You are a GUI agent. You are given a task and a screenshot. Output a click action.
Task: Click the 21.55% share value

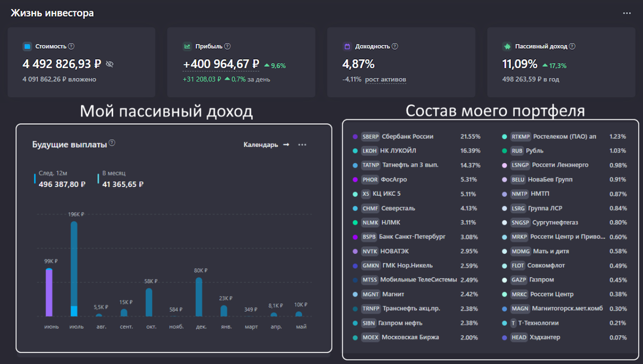tap(470, 136)
